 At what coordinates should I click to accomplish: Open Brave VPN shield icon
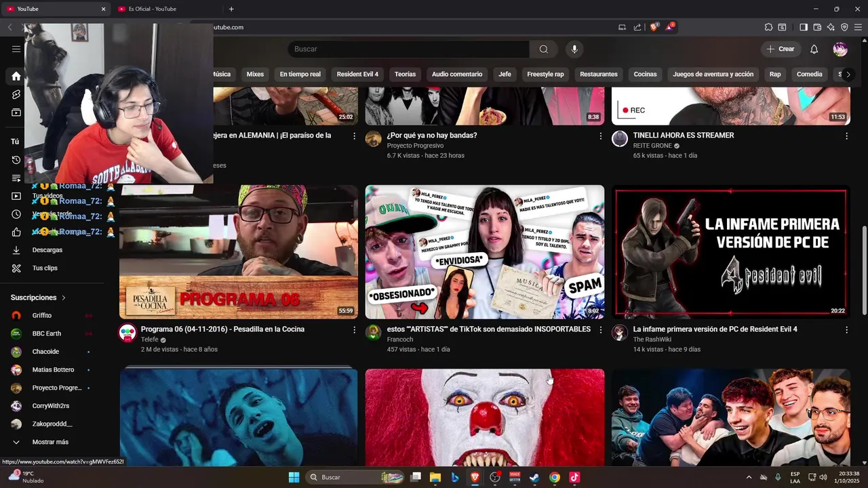(x=844, y=27)
